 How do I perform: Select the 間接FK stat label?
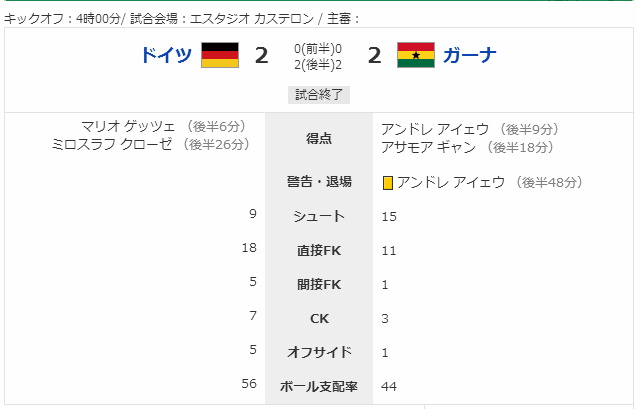coord(319,284)
